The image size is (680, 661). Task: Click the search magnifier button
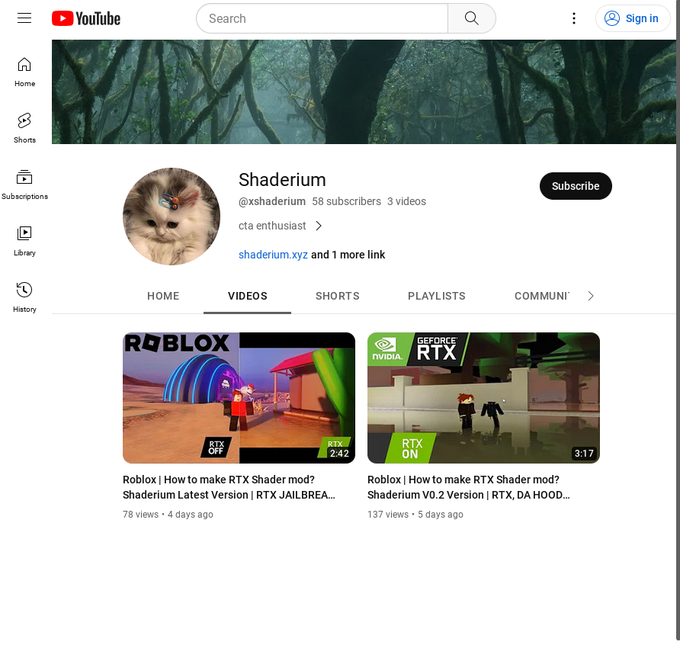(x=471, y=18)
